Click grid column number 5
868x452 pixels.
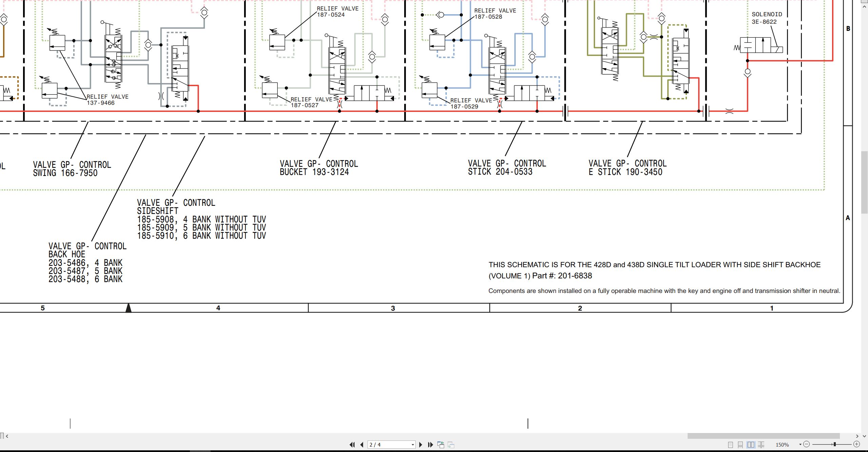click(43, 308)
